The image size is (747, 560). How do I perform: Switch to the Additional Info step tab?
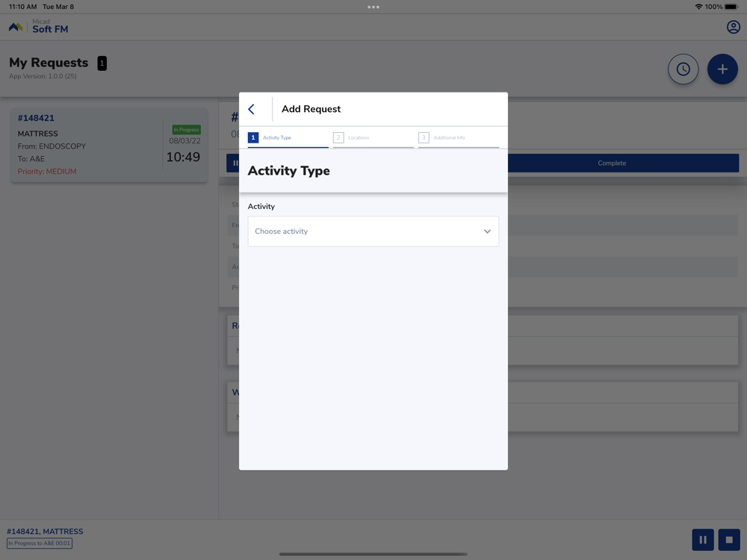coord(459,137)
